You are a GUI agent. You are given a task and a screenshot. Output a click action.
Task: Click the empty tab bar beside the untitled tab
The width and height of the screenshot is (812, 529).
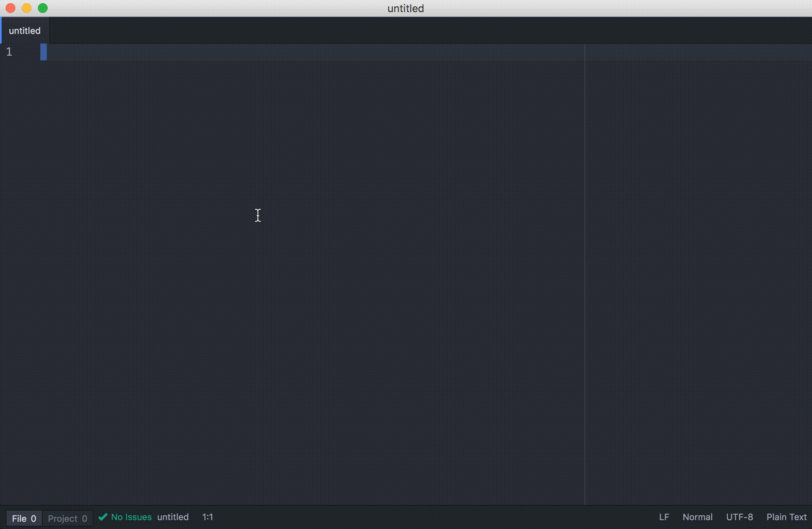coord(404,31)
